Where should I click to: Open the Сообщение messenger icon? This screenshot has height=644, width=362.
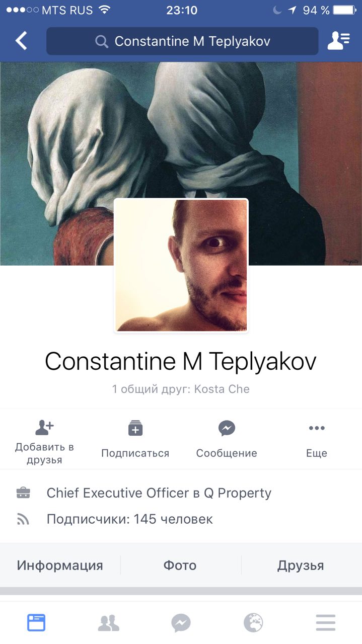(227, 428)
